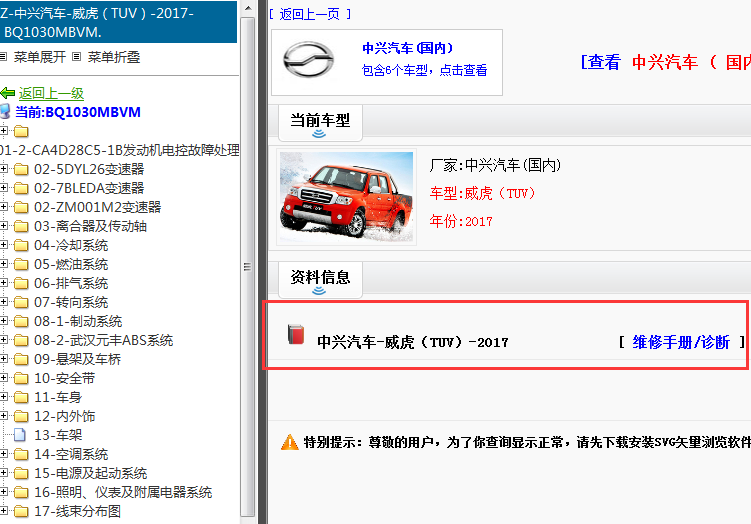Click the folder icon of 08-2-武汉元丰ABS系统

tap(21, 340)
